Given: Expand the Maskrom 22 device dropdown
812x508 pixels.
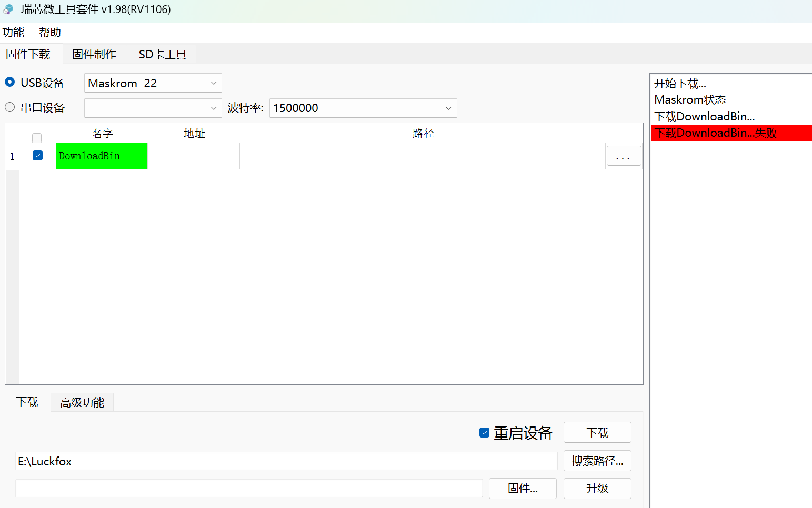Looking at the screenshot, I should (x=153, y=83).
